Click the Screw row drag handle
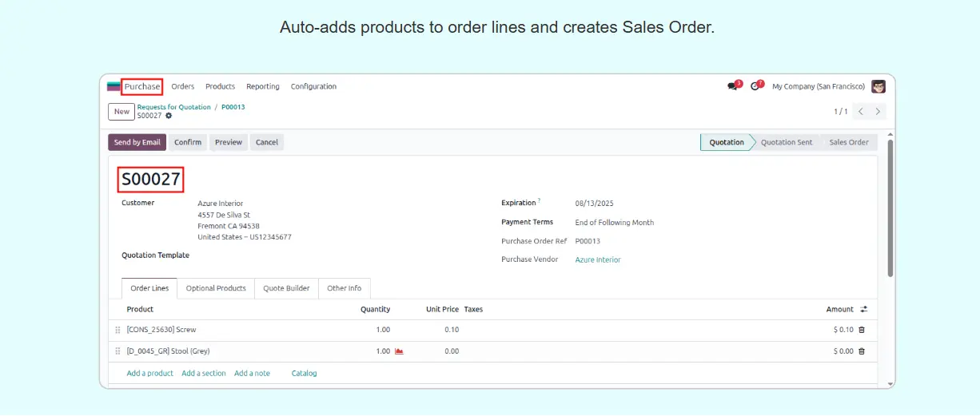The image size is (980, 416). pos(118,330)
